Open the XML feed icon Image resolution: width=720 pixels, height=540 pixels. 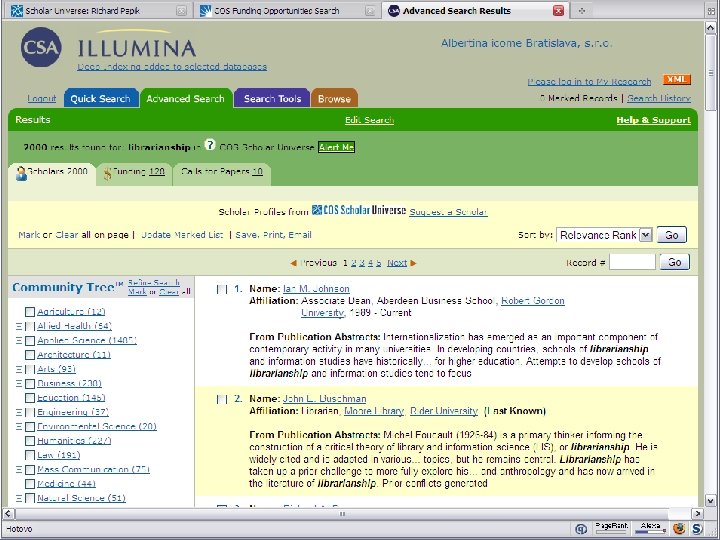pos(676,80)
